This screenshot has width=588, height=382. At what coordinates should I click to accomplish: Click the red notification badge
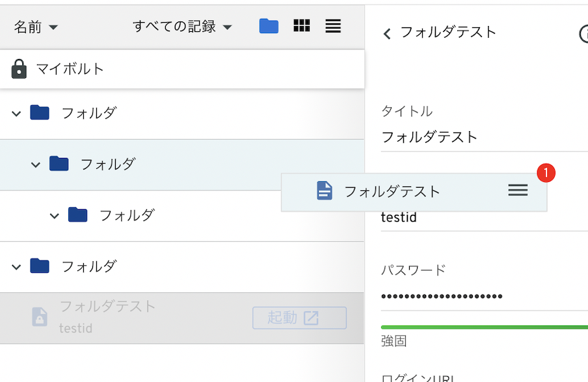point(546,173)
